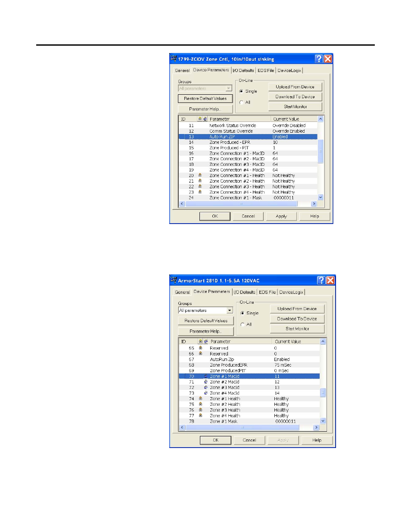Click the Parameter column header in the ArmorStart list
The width and height of the screenshot is (411, 532).
coord(240,341)
